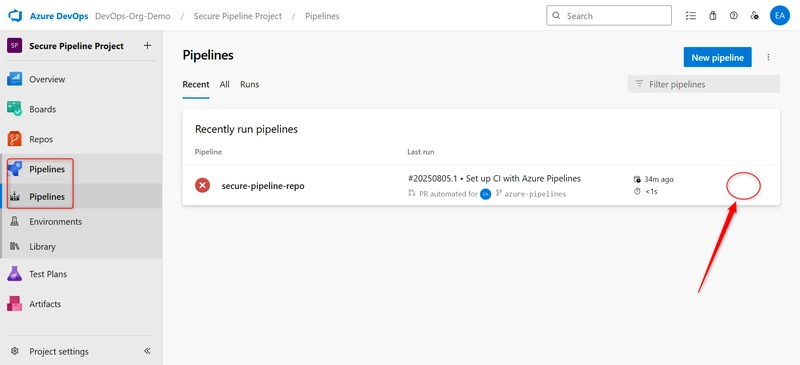Click the Pipelines breadcrumb
The width and height of the screenshot is (800, 365).
tap(322, 16)
